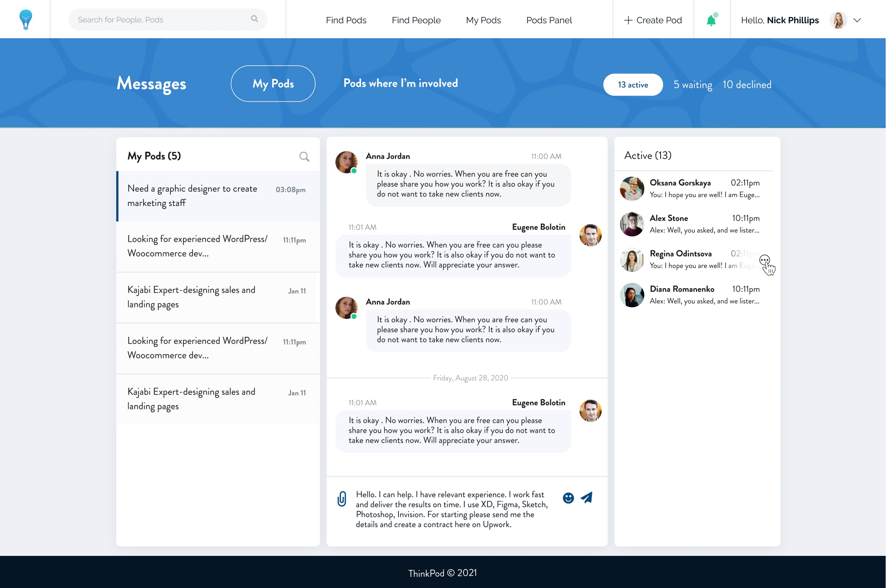Switch to Pods where I'm involved tab
Image resolution: width=886 pixels, height=588 pixels.
click(400, 83)
